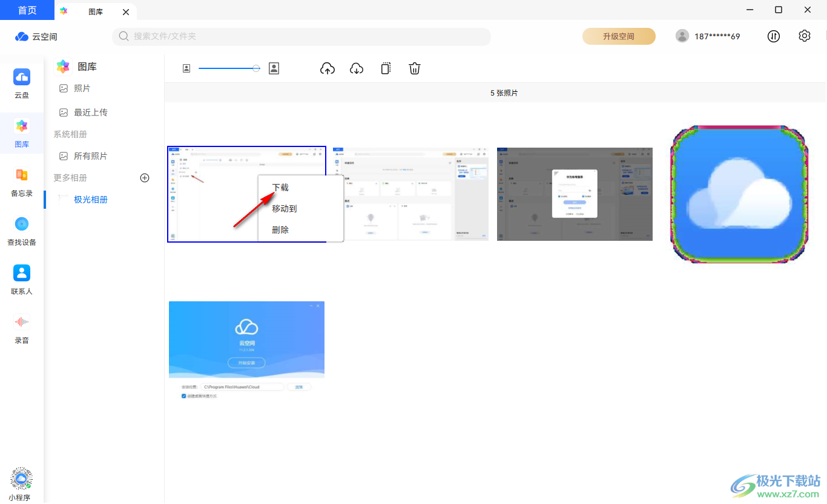Minimize the application window
The height and width of the screenshot is (504, 827).
[x=751, y=10]
